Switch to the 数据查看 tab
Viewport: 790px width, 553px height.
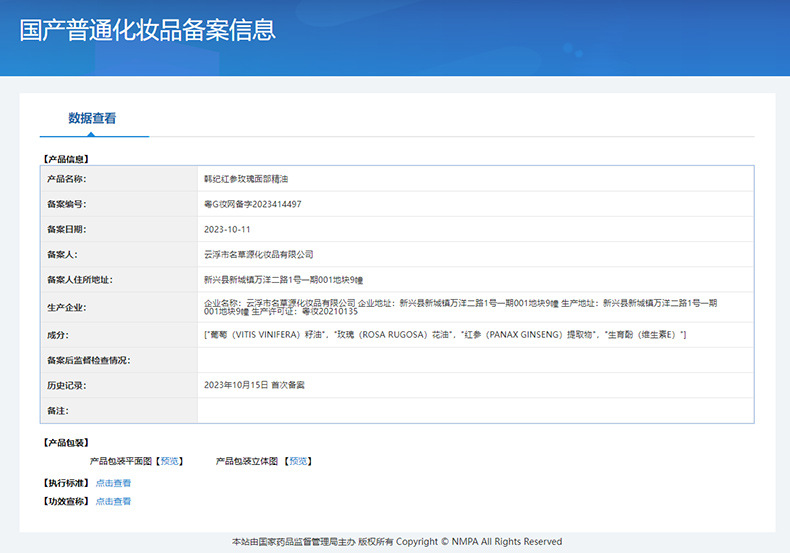92,118
